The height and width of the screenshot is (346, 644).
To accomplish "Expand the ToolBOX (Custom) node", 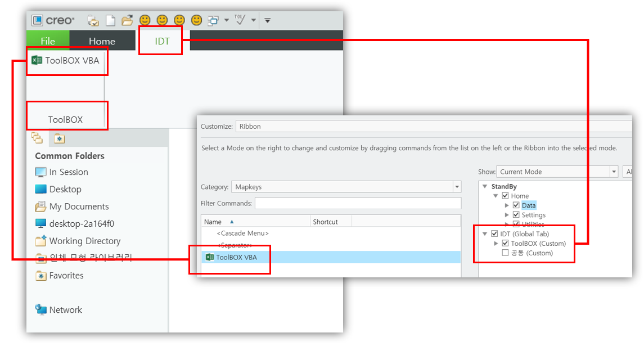I will 496,243.
